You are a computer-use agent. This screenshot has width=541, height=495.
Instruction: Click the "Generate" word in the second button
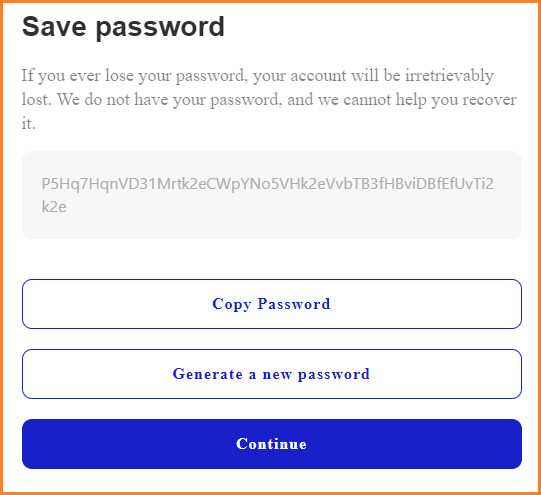click(208, 374)
